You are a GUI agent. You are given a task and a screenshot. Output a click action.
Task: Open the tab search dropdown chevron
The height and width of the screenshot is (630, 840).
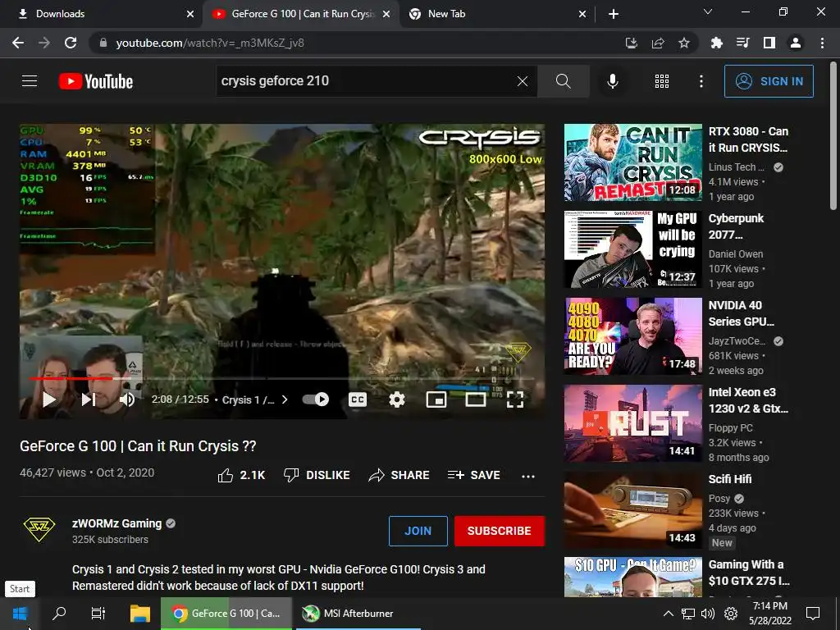(708, 11)
